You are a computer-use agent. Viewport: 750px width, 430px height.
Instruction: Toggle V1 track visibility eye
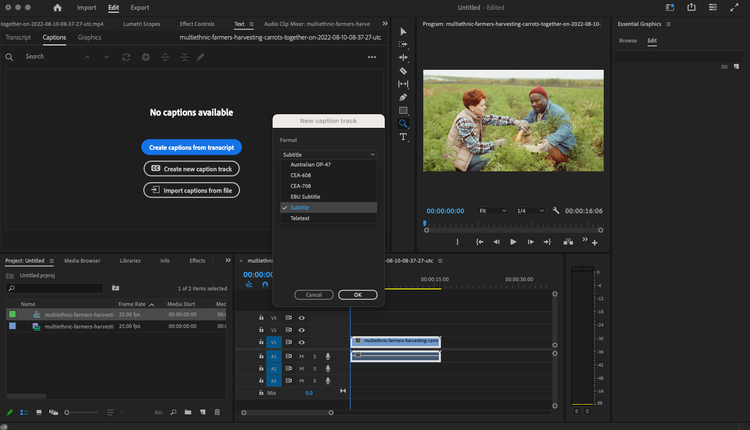(301, 341)
